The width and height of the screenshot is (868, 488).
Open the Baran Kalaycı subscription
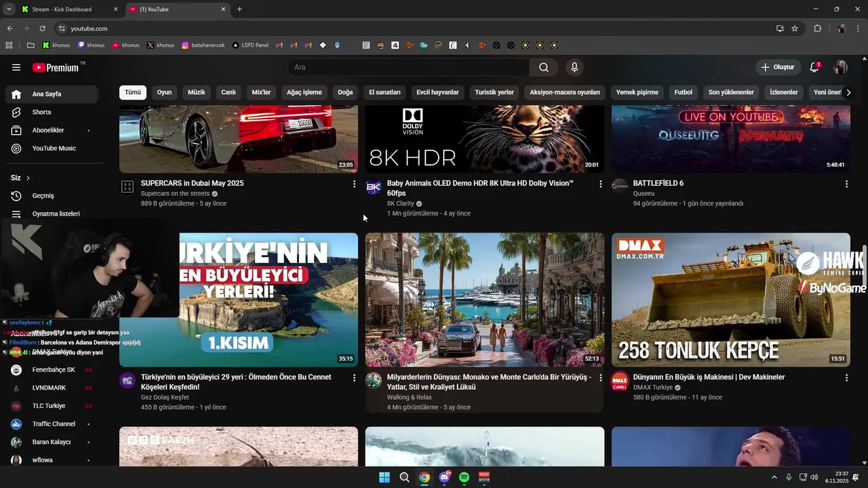[x=53, y=442]
